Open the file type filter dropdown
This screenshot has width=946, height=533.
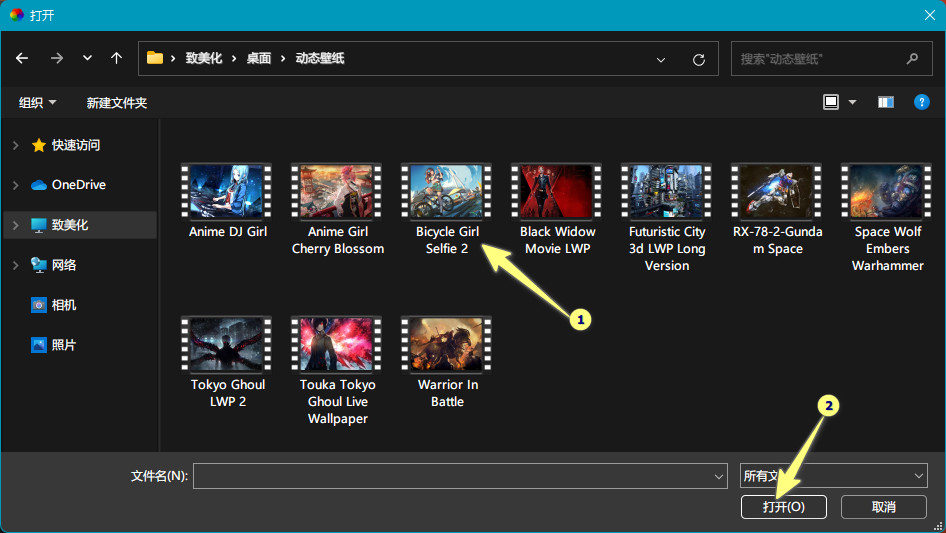click(834, 476)
